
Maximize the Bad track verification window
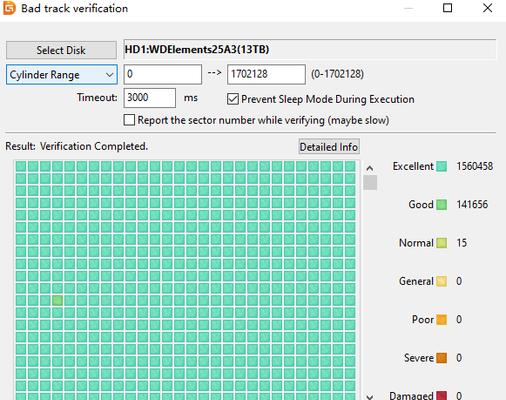click(447, 8)
